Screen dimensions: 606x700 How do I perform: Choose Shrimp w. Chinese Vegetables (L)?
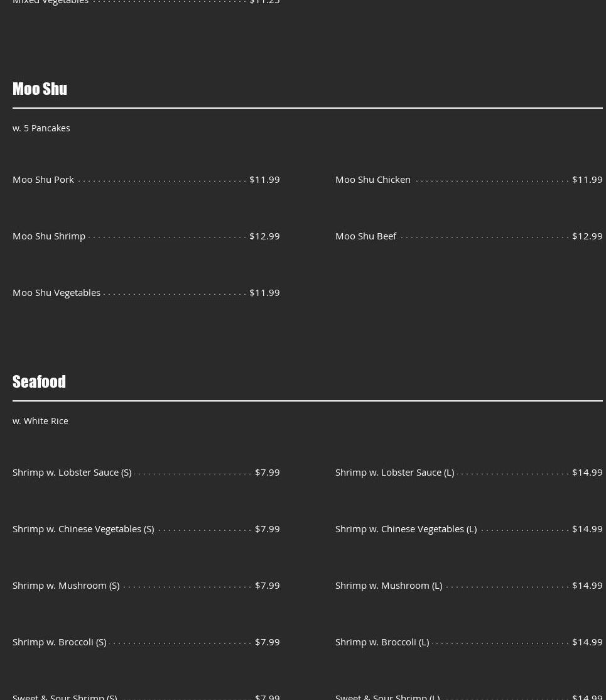(x=406, y=528)
